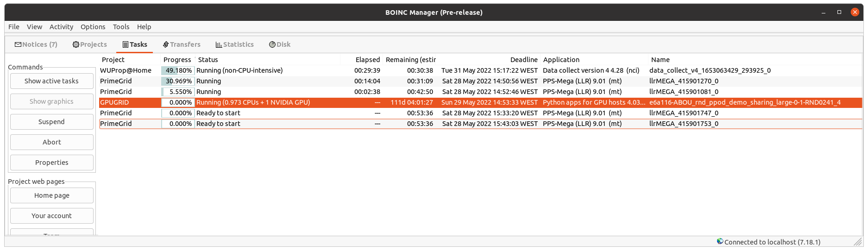Viewport: 868px width, 251px height.
Task: Open task Properties
Action: [52, 163]
